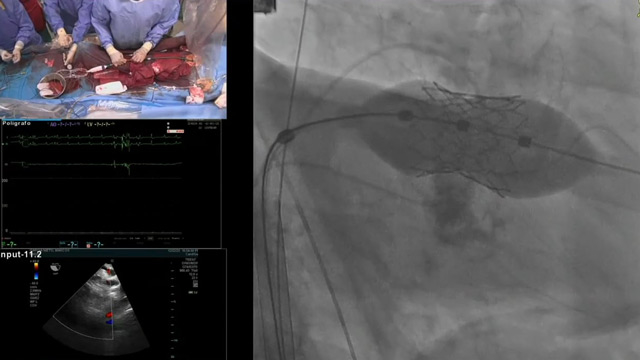Click the '200' pressure scale label
This screenshot has width=640, height=360.
[x=6, y=180]
